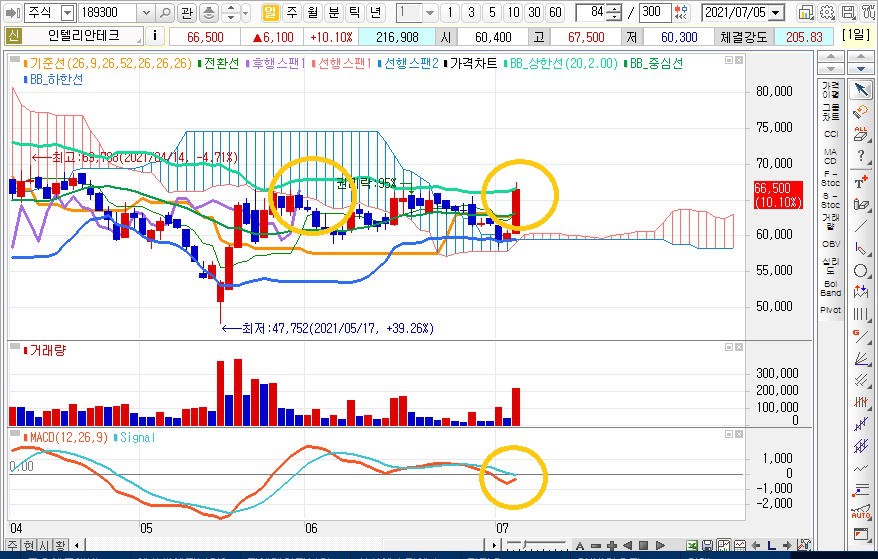Viewport: 878px width, 559px height.
Task: Click the bottom bar save icon
Action: (x=707, y=545)
